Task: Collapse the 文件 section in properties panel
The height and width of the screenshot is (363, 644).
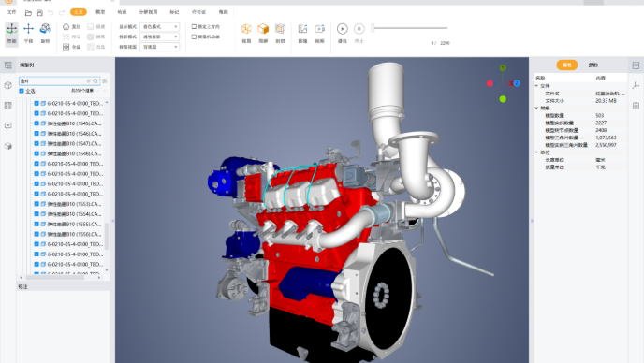Action: 536,86
